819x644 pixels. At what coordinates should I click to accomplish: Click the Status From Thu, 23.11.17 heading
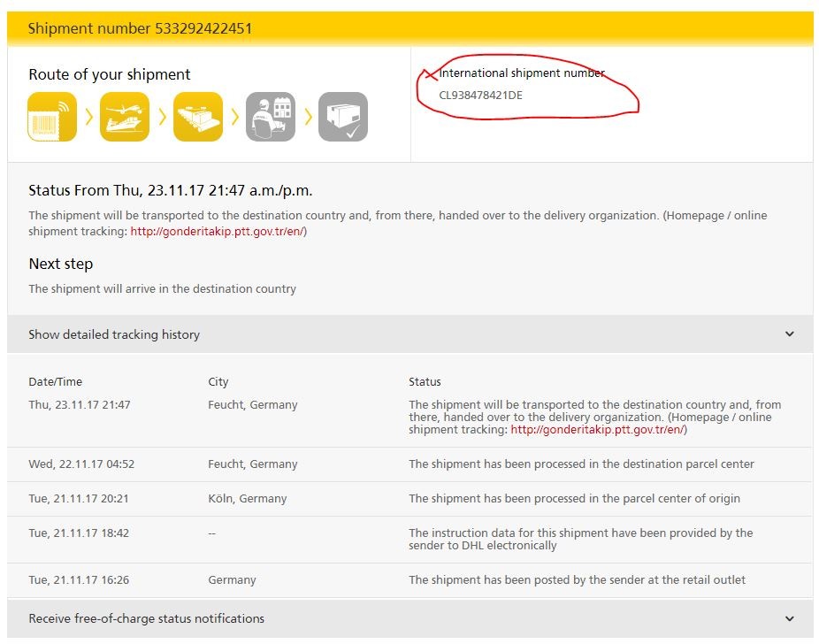[171, 190]
